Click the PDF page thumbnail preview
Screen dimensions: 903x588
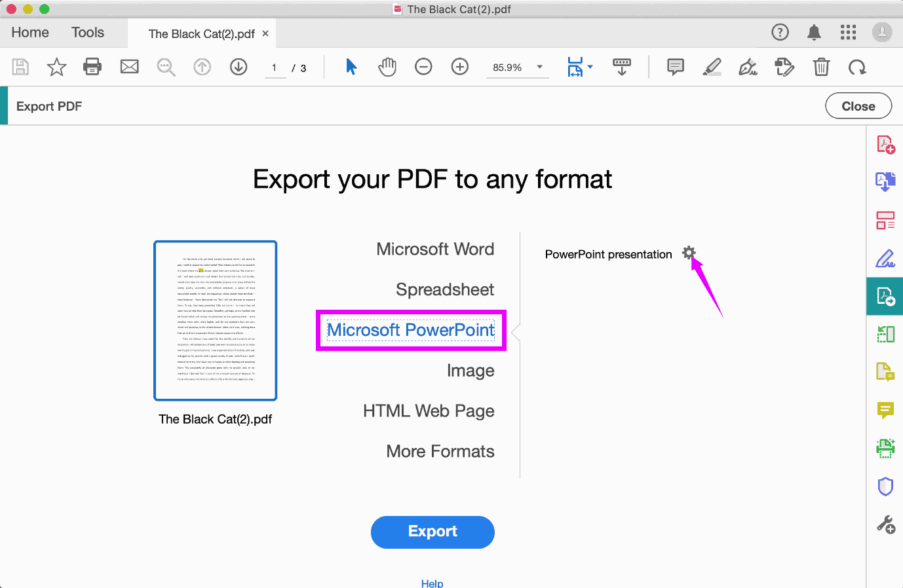[216, 320]
